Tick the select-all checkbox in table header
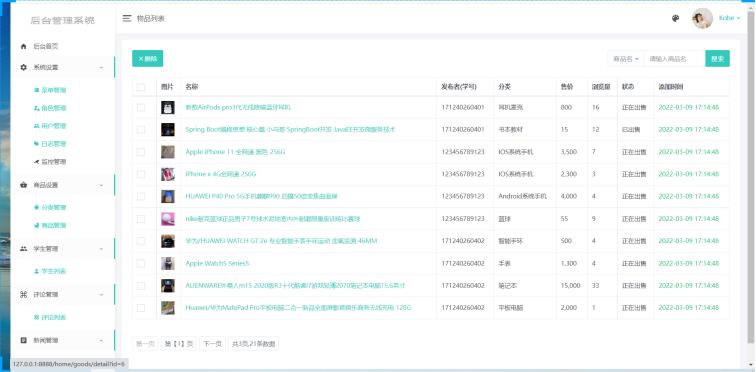Viewport: 756px width, 372px height. click(x=141, y=87)
